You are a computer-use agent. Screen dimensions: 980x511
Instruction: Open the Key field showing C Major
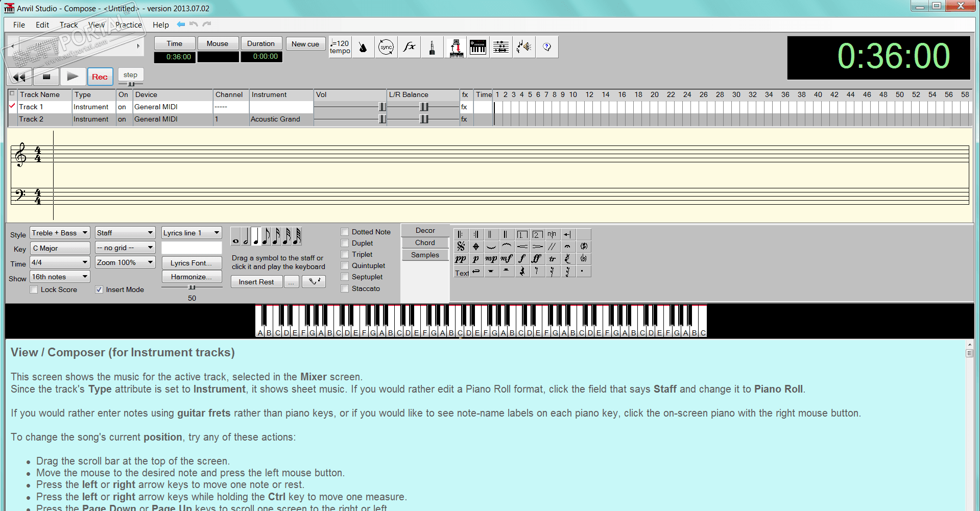(60, 248)
